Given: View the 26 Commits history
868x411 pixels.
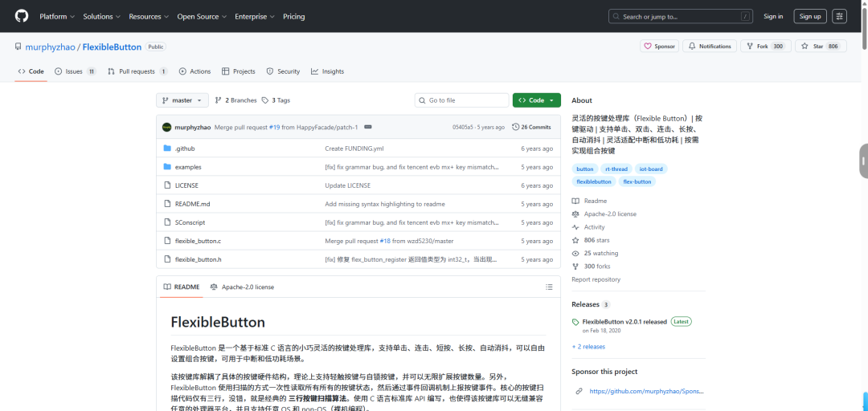Looking at the screenshot, I should pyautogui.click(x=531, y=127).
